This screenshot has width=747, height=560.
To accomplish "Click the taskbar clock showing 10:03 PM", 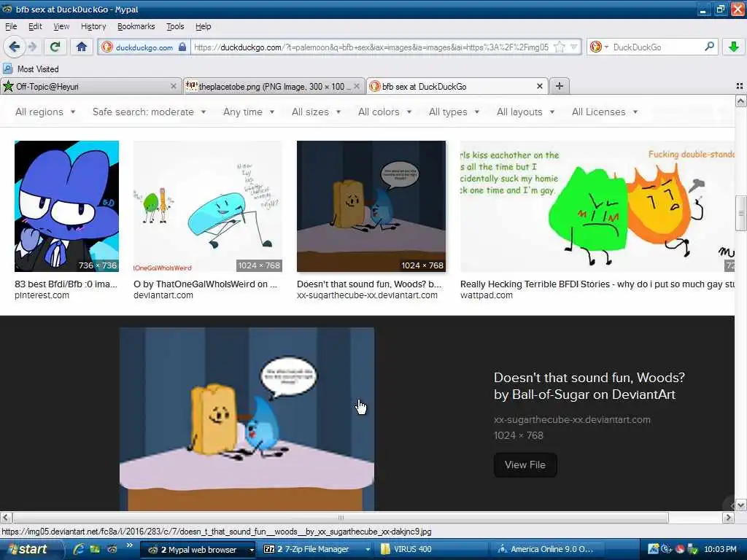I will pos(720,550).
